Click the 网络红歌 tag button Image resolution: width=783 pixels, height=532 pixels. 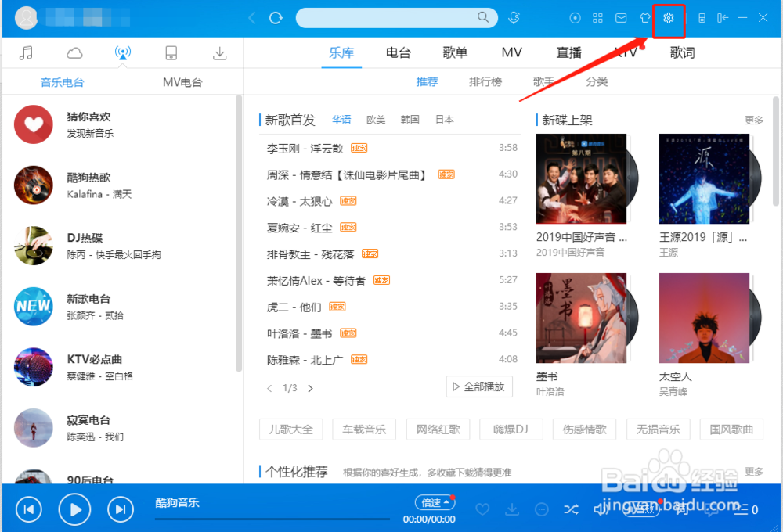pyautogui.click(x=438, y=430)
